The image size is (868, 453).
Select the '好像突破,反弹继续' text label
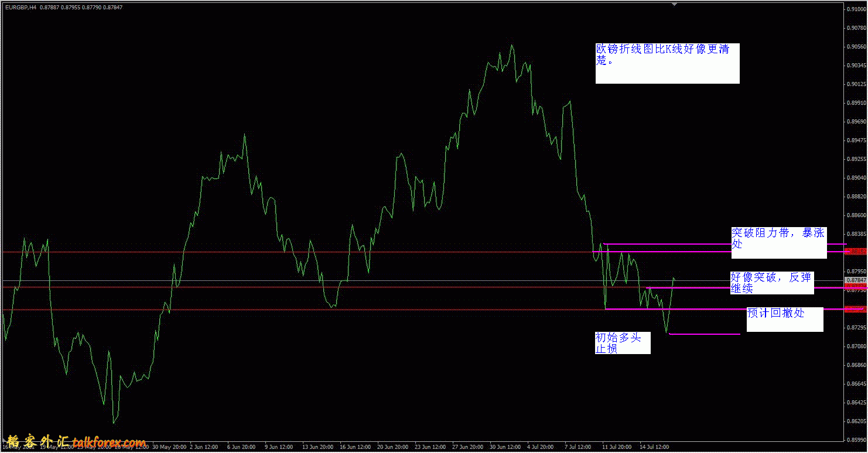[771, 283]
